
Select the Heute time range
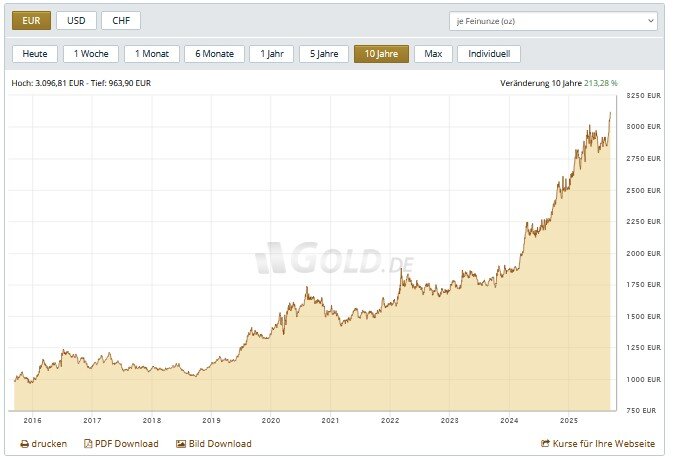[x=34, y=54]
